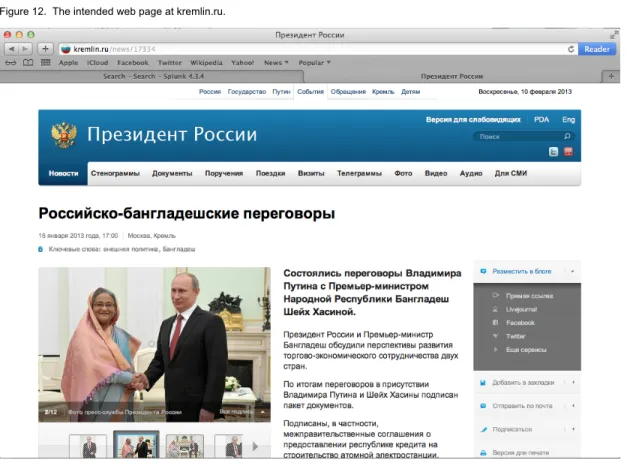Click the Russian coat of arms emblem
This screenshot has width=630, height=466.
(64, 135)
